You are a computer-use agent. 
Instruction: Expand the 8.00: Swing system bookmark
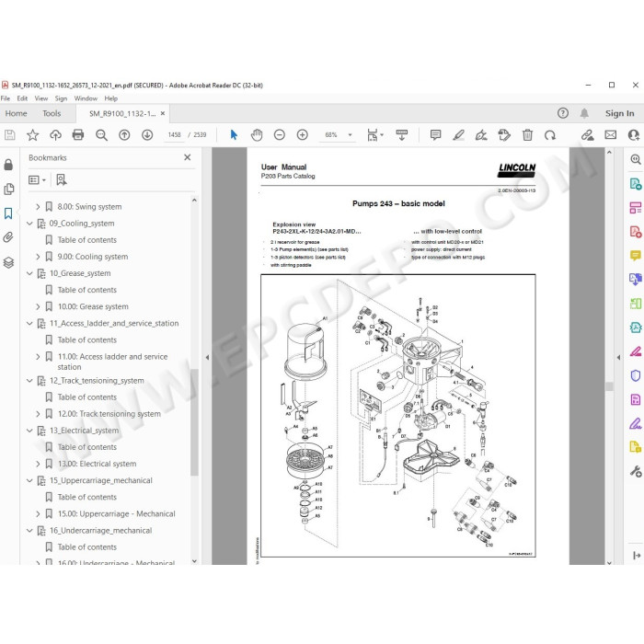point(38,207)
